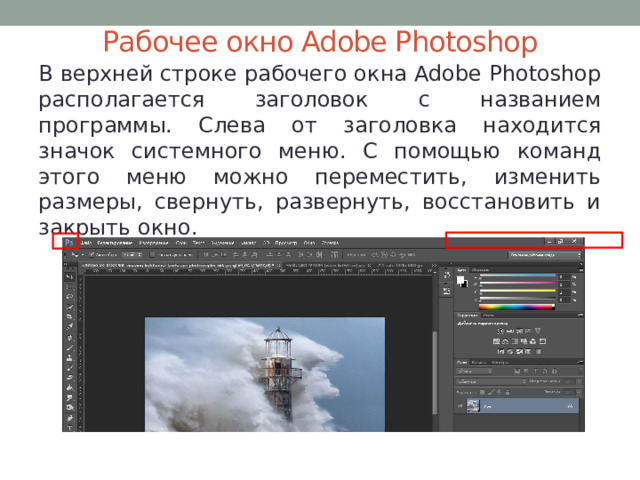Toggle lock image pixels in Layers panel

pyautogui.click(x=491, y=392)
